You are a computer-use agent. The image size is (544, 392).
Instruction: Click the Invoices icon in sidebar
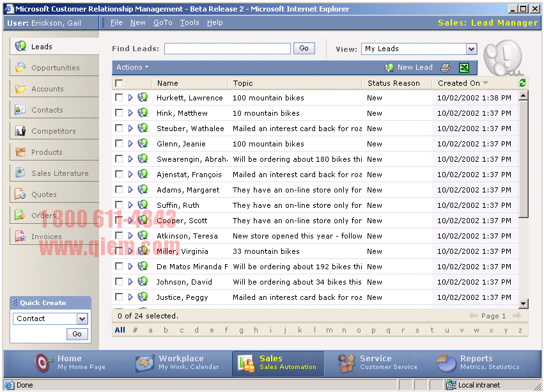20,236
